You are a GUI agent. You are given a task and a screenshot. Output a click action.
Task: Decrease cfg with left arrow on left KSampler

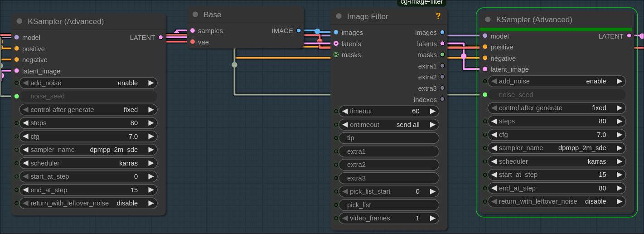point(26,136)
